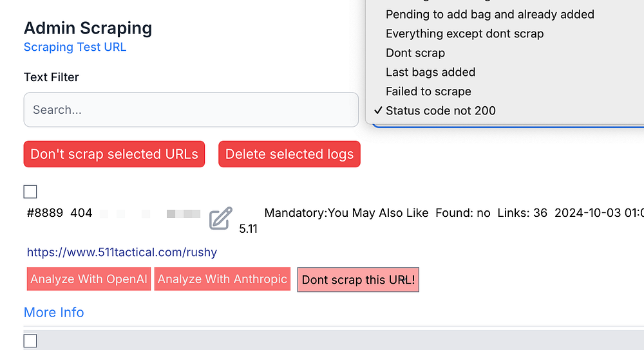This screenshot has width=644, height=350.
Task: Select 'Pending to add bag and already added' option
Action: (489, 14)
